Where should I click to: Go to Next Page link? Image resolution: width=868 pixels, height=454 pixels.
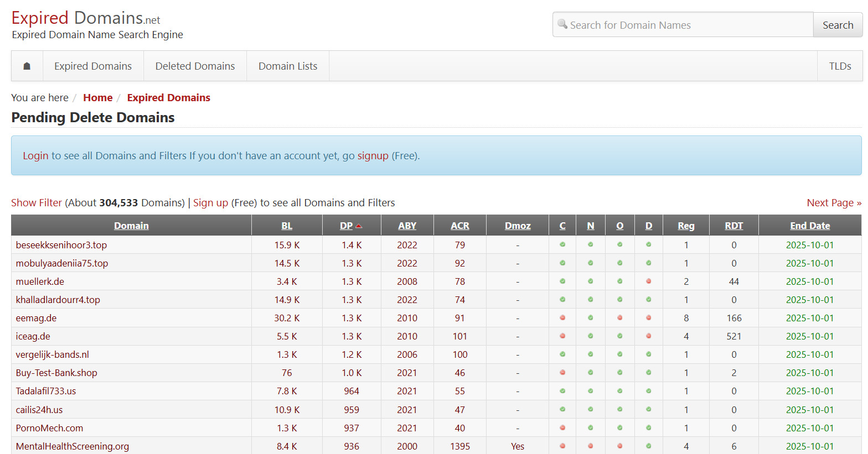point(834,203)
